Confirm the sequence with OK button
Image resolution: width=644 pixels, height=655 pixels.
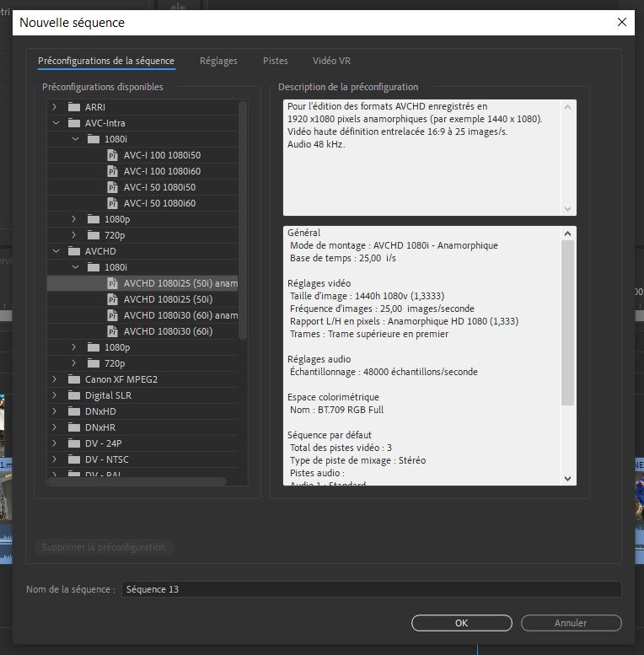461,623
